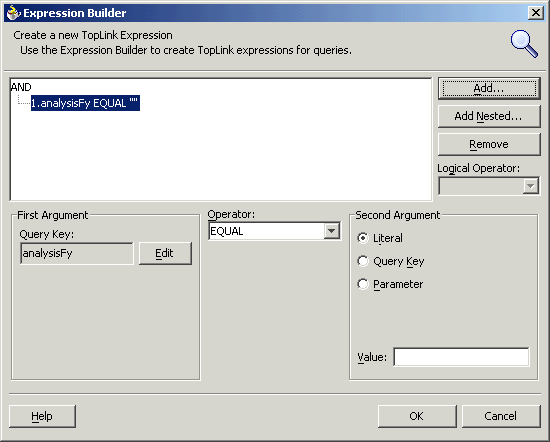The width and height of the screenshot is (550, 442).
Task: Open Help for Expression Builder
Action: 42,416
